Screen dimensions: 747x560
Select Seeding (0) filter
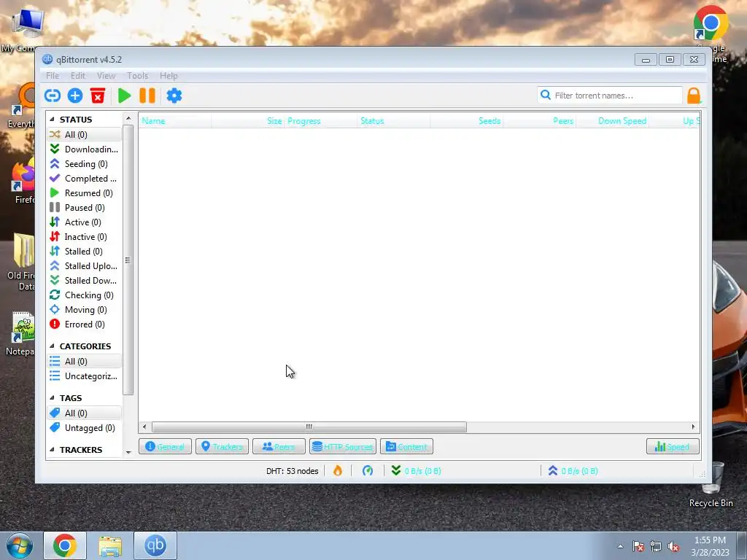85,164
